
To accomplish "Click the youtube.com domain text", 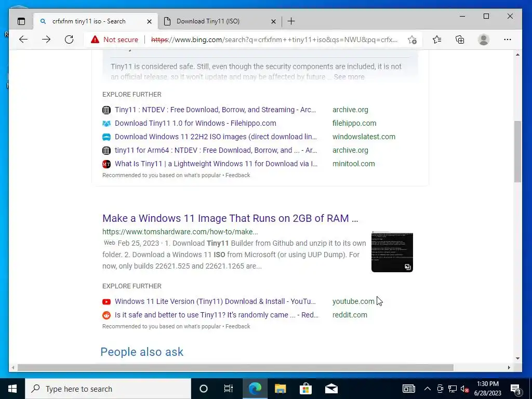I will [x=353, y=301].
